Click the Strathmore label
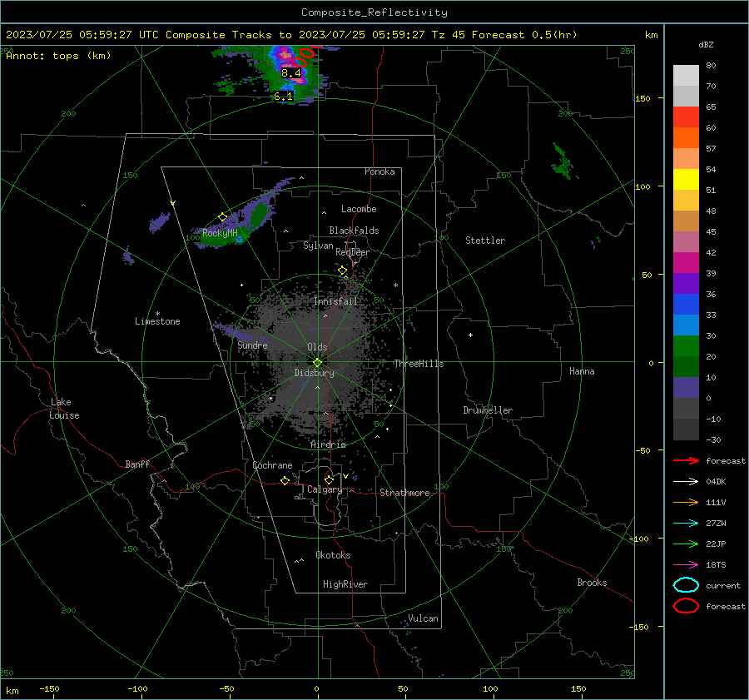This screenshot has width=749, height=700. coord(404,493)
